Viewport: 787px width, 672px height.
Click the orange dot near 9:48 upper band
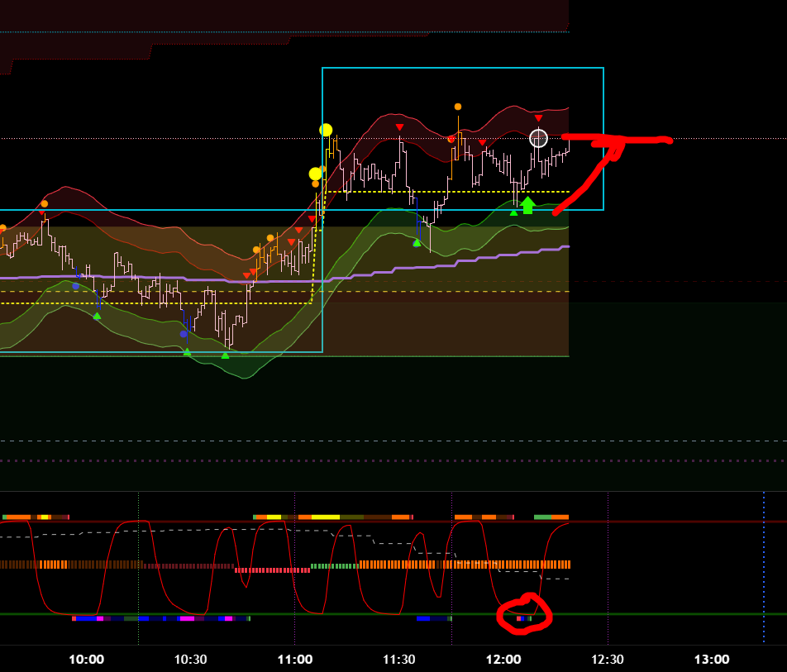click(x=44, y=203)
